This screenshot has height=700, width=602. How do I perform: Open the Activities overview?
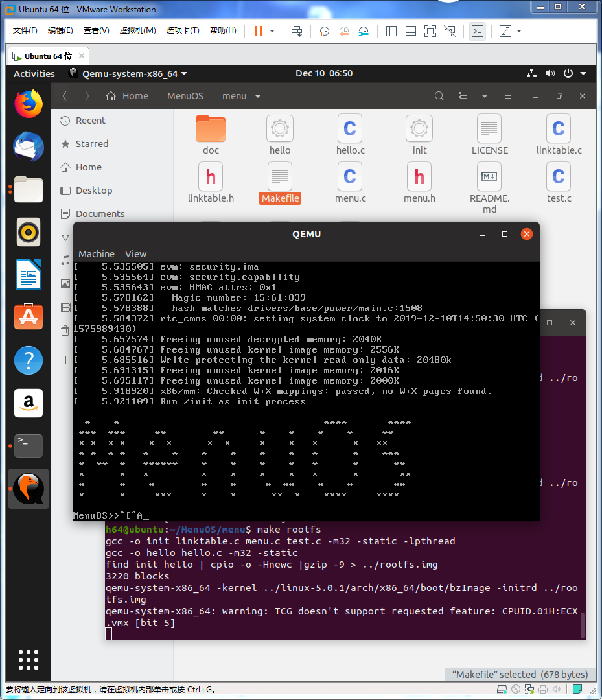pos(34,74)
